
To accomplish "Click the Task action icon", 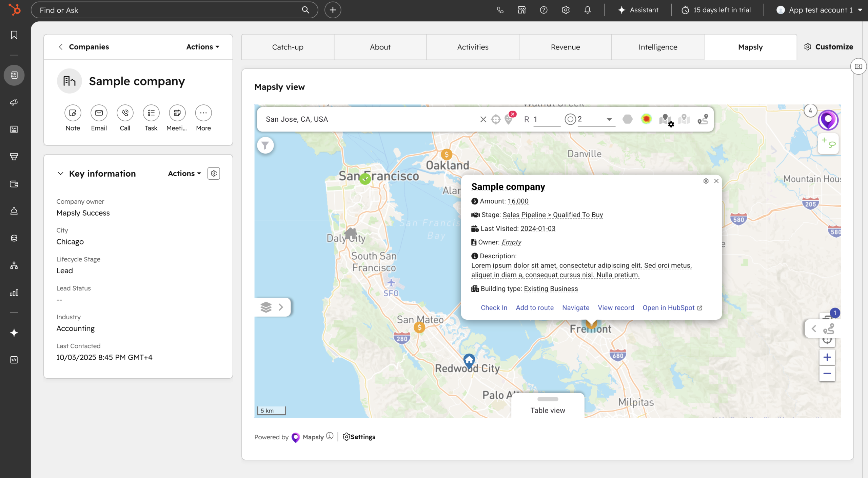I will tap(151, 113).
